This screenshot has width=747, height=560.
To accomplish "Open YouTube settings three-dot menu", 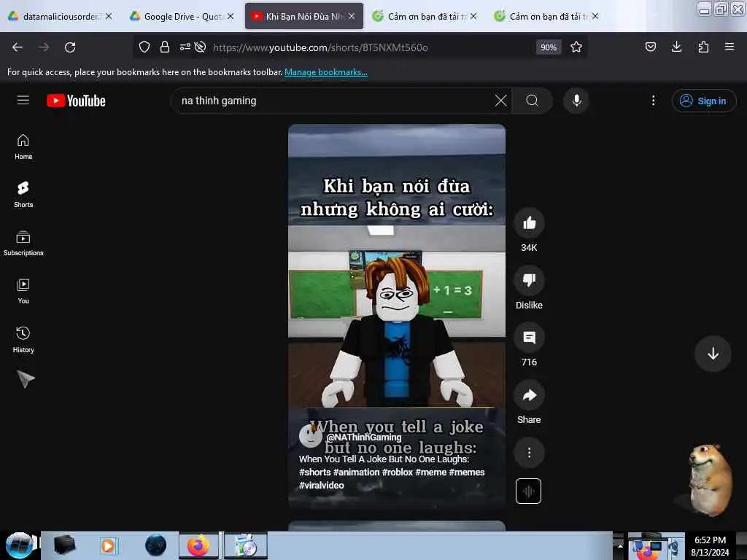I will (x=653, y=101).
